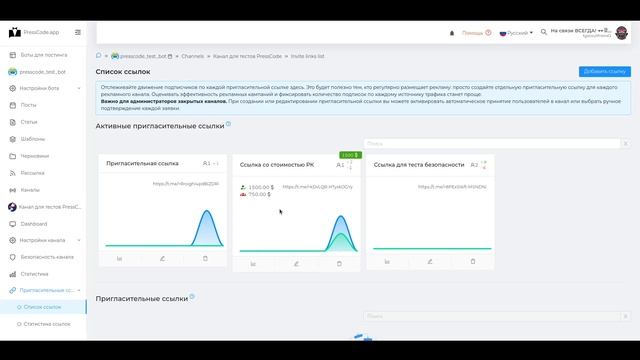Viewport: 640px width, 360px height.
Task: Open the Русский language dropdown
Action: coord(516,33)
